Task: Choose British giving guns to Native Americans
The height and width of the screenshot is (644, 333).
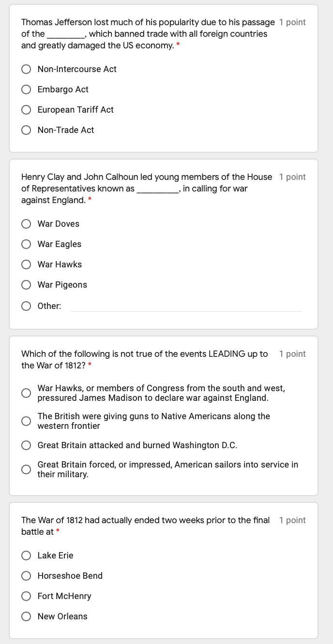Action: pyautogui.click(x=26, y=421)
